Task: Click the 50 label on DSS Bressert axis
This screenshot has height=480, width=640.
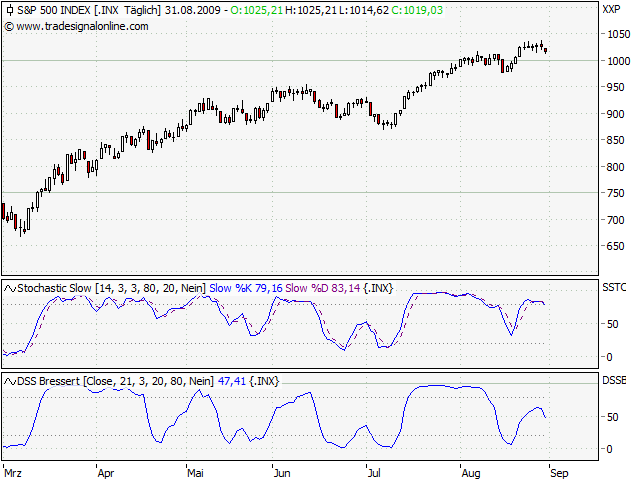Action: 613,417
